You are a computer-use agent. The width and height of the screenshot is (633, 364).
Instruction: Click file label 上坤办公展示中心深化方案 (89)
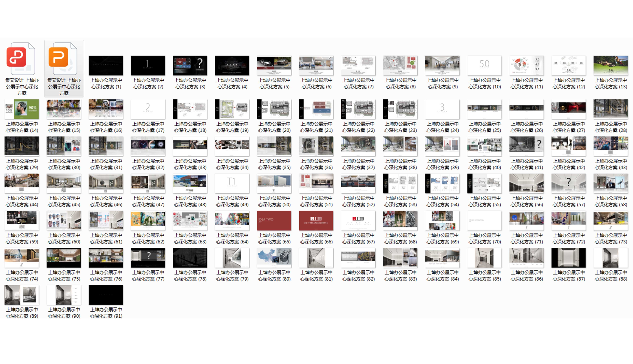22,313
